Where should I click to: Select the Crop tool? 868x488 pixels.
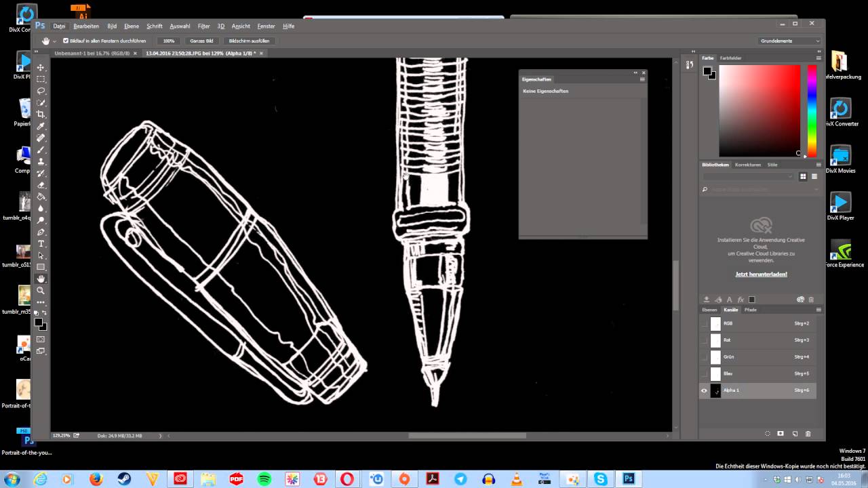[41, 115]
